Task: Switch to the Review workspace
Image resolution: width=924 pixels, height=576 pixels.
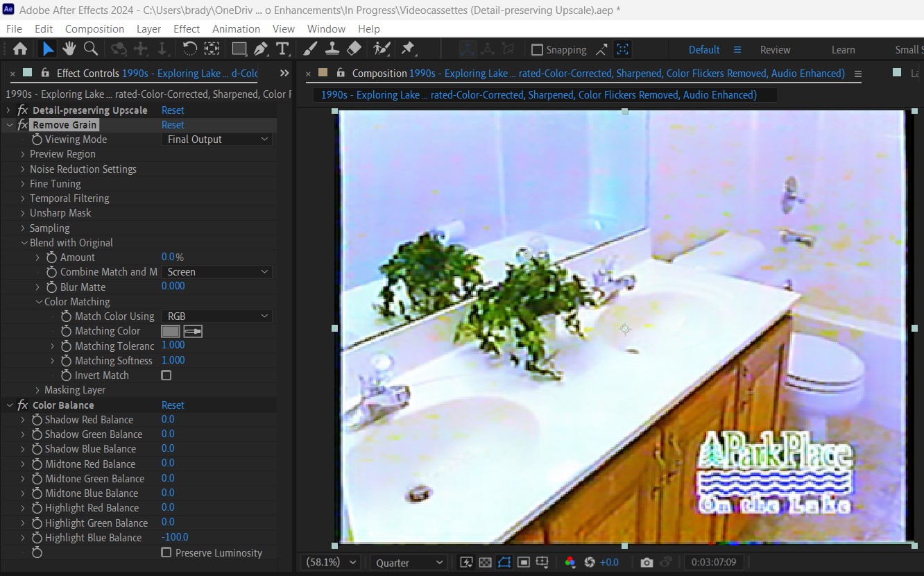Action: pyautogui.click(x=775, y=50)
